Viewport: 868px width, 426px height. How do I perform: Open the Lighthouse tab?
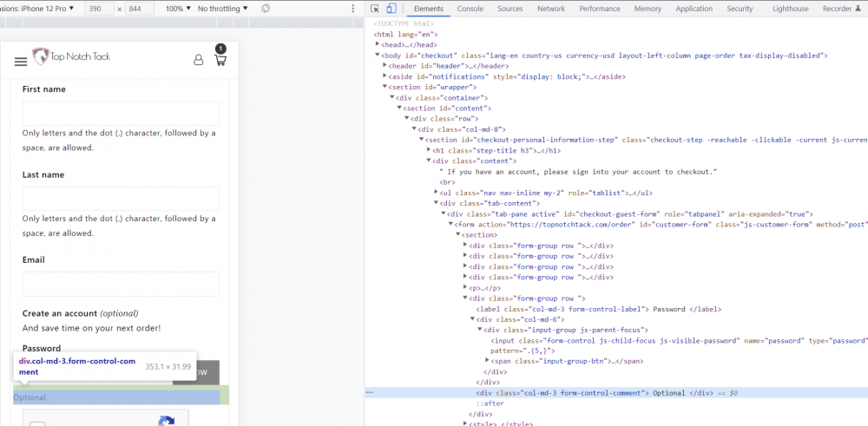790,9
